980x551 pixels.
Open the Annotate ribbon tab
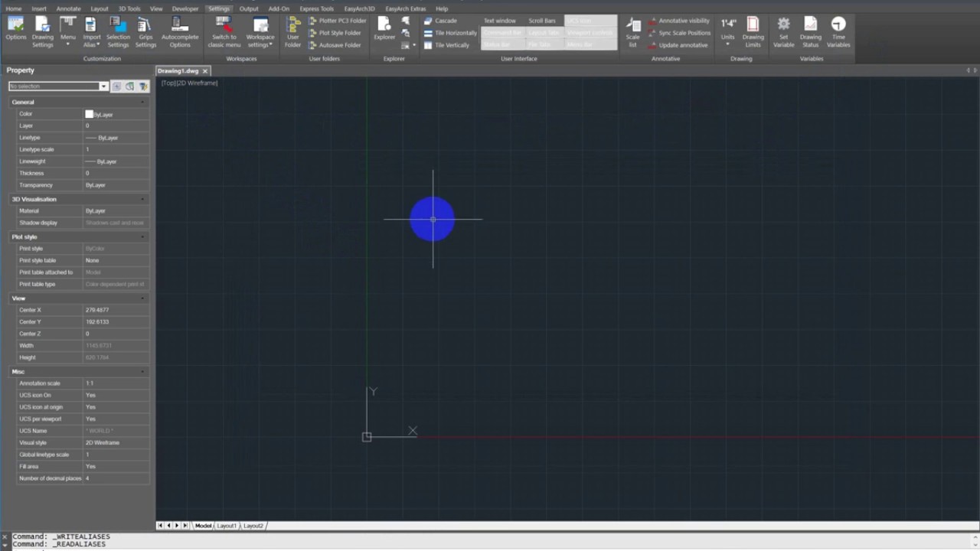[x=68, y=8]
